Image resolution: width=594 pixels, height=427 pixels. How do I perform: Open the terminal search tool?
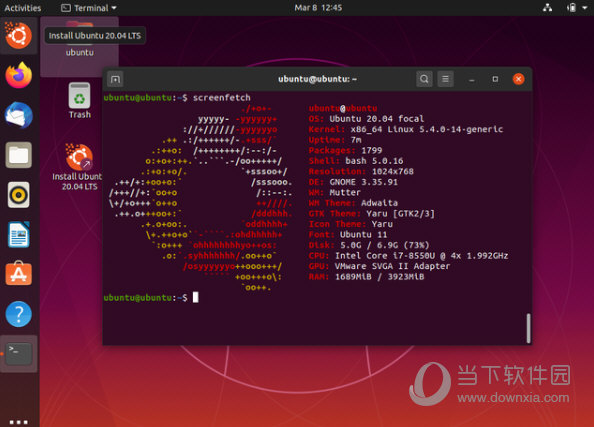pos(424,79)
